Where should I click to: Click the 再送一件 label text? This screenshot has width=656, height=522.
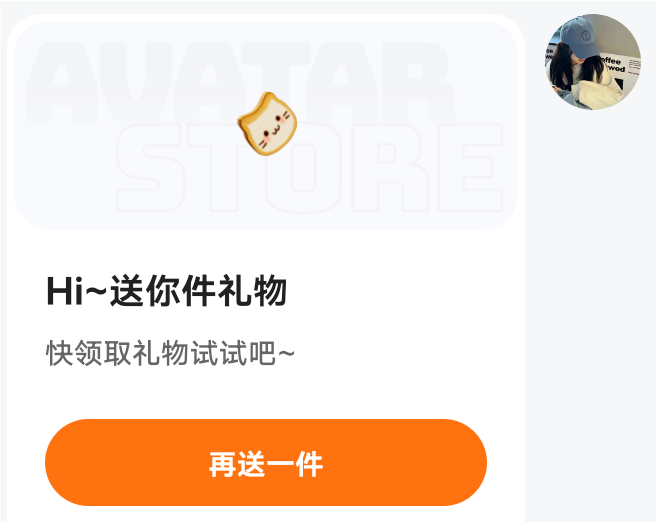266,464
